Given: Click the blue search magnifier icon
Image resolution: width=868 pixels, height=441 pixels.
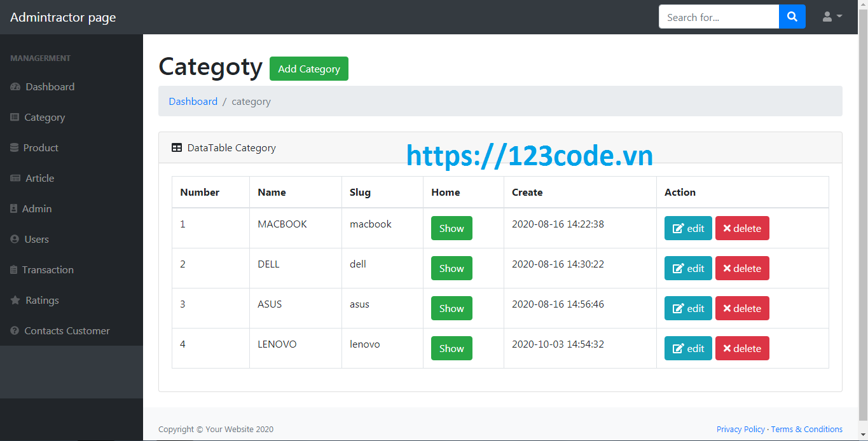Looking at the screenshot, I should (792, 17).
